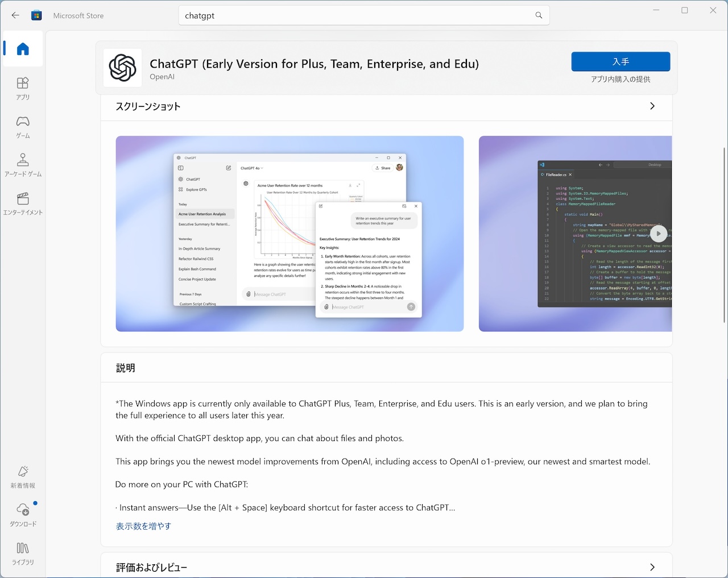Minimize the Microsoft Store window

click(x=656, y=10)
